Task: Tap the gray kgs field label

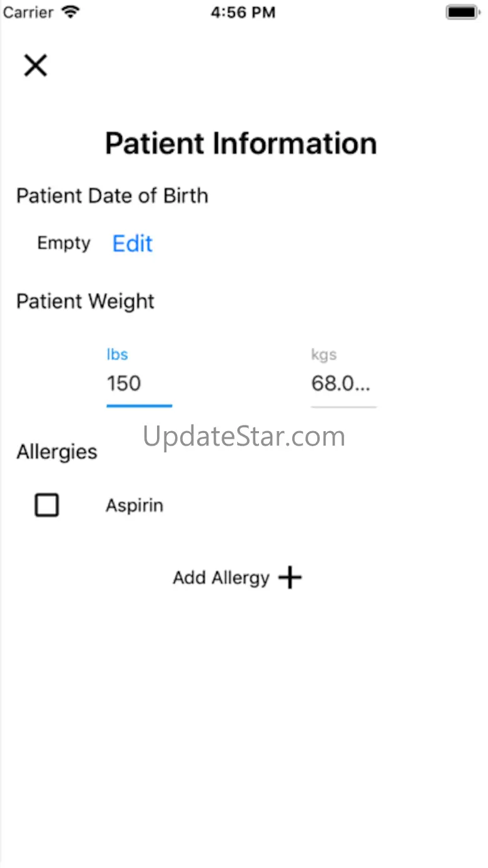Action: coord(324,355)
